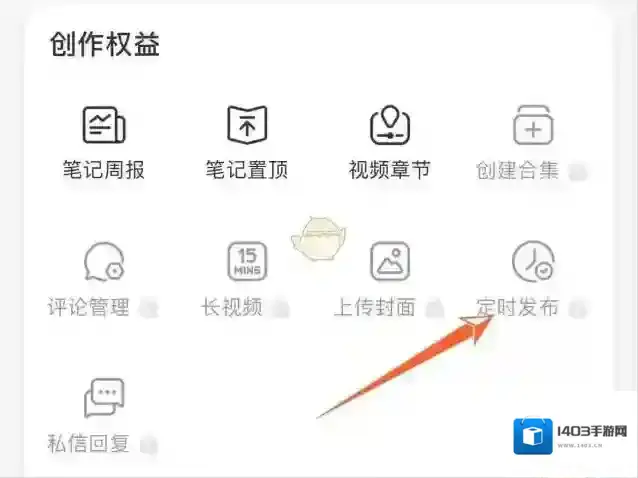Click the 1403手游网 blue cube logo
This screenshot has height=478, width=638.
point(533,436)
